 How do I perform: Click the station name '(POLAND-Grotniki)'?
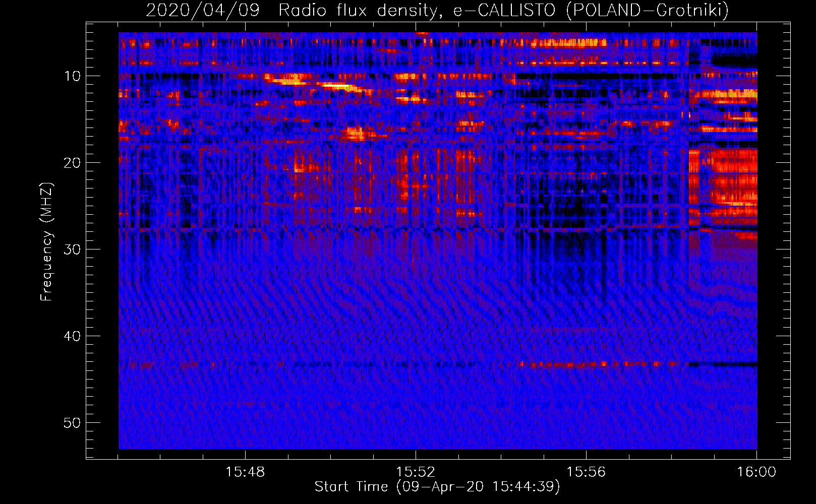pos(648,11)
